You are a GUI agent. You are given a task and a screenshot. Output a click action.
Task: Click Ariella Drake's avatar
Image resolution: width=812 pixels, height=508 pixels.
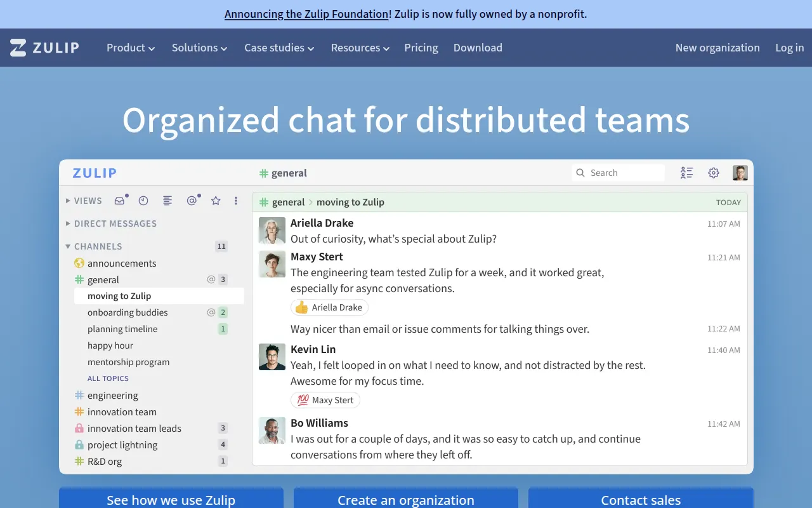(x=272, y=231)
